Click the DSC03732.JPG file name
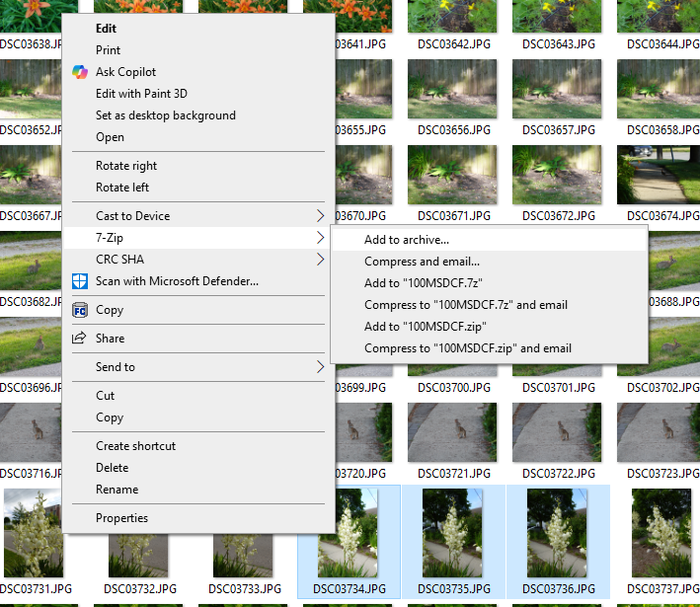Image resolution: width=700 pixels, height=607 pixels. (140, 589)
